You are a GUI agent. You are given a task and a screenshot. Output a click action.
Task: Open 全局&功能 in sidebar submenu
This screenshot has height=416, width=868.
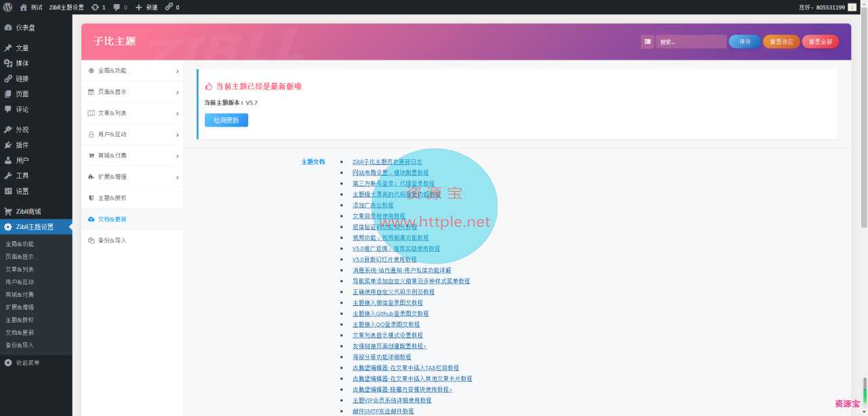(20, 244)
